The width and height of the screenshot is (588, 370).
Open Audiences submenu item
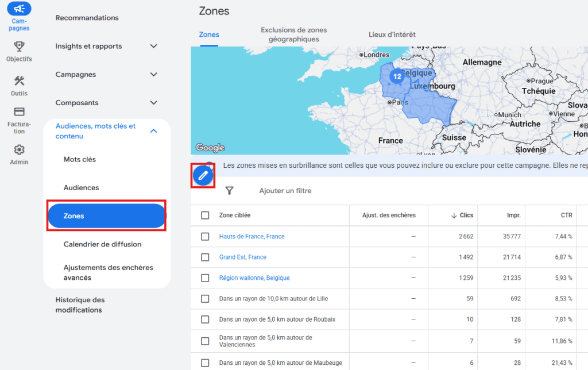tap(81, 188)
